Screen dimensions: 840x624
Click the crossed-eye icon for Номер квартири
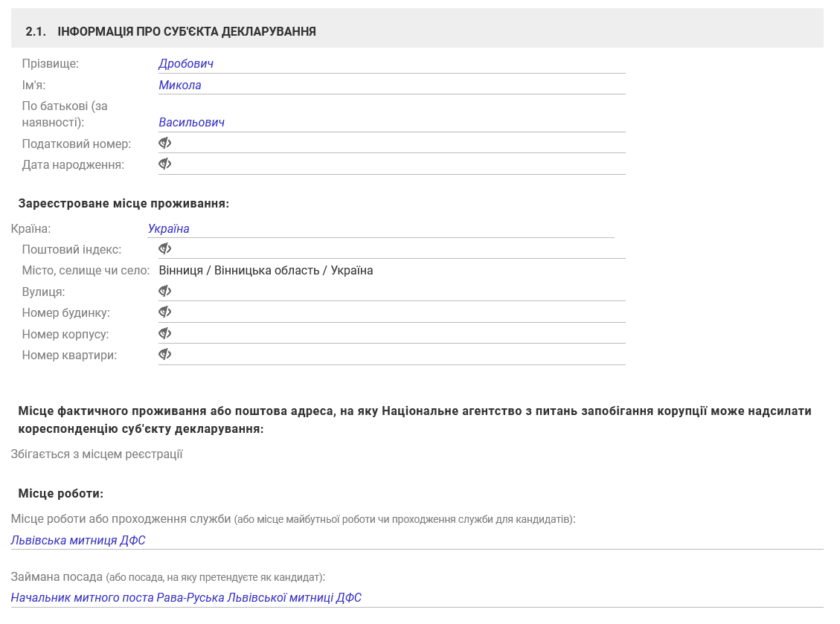[165, 355]
